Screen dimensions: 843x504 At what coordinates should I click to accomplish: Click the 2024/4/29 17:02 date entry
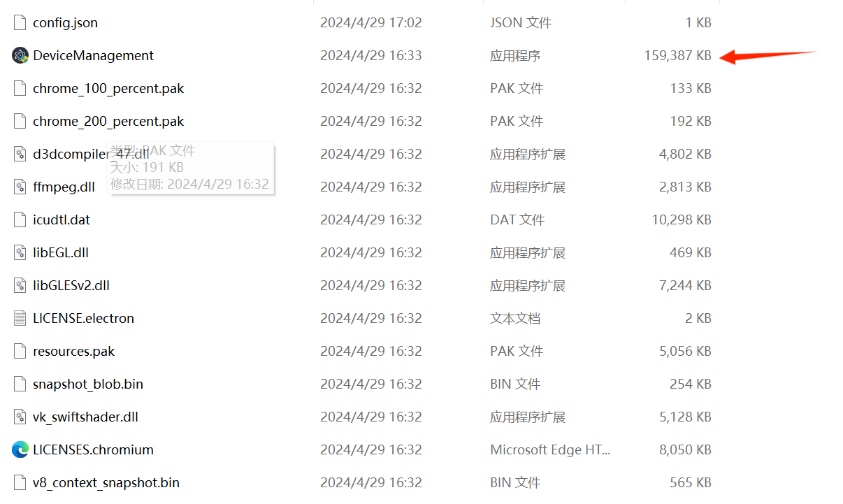pos(370,23)
